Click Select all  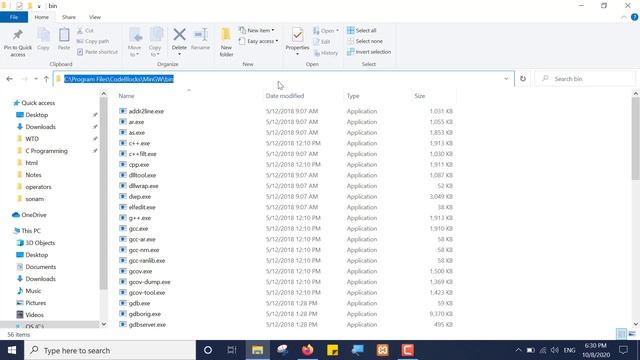(362, 30)
